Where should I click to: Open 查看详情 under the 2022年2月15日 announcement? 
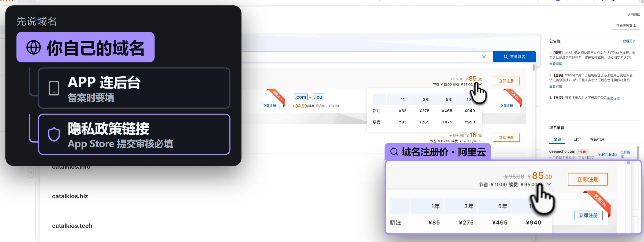[555, 86]
